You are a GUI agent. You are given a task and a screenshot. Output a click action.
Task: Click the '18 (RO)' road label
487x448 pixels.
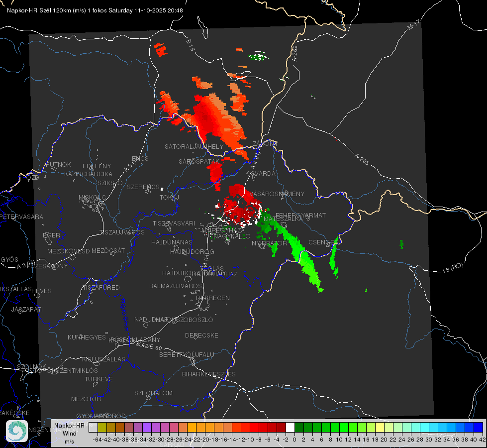453,268
